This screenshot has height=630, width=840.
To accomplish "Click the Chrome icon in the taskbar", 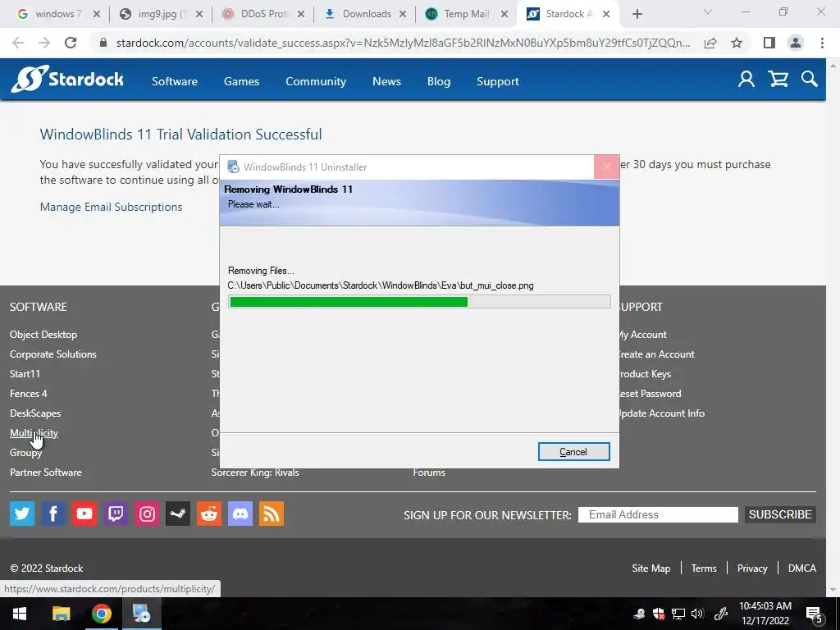I will pyautogui.click(x=101, y=614).
